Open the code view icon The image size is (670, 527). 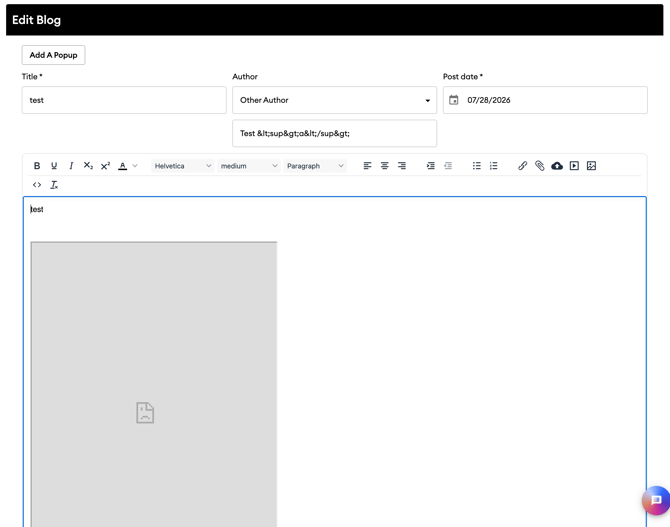37,185
